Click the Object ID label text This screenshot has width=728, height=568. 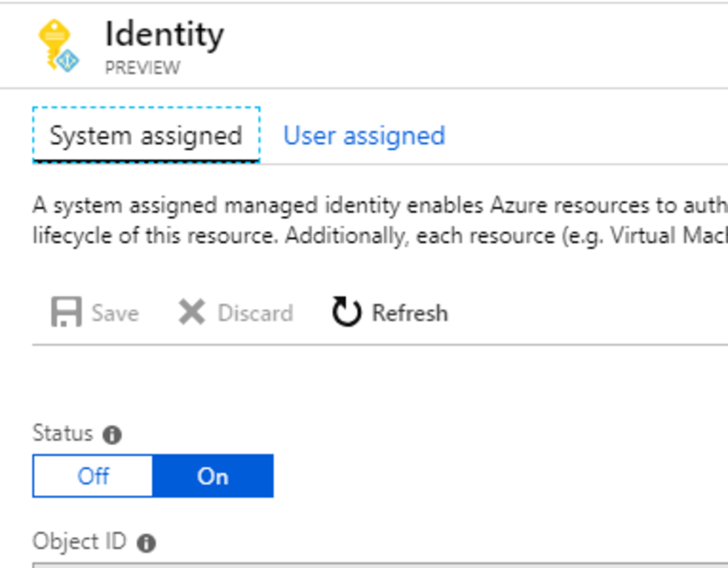point(80,541)
